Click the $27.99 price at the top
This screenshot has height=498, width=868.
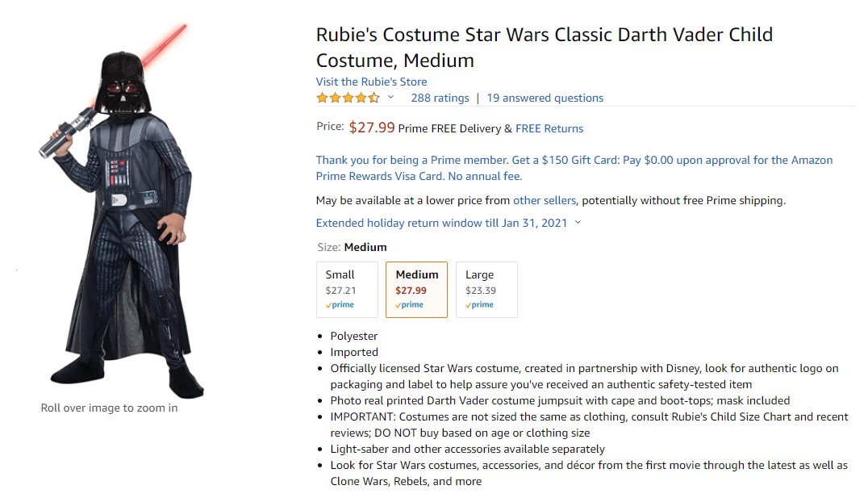[x=371, y=128]
